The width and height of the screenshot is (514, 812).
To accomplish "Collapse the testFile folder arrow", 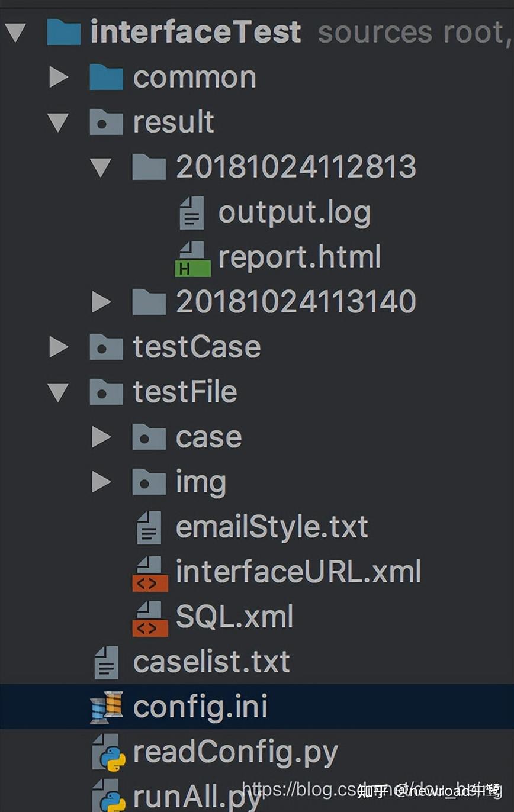I will coord(58,392).
